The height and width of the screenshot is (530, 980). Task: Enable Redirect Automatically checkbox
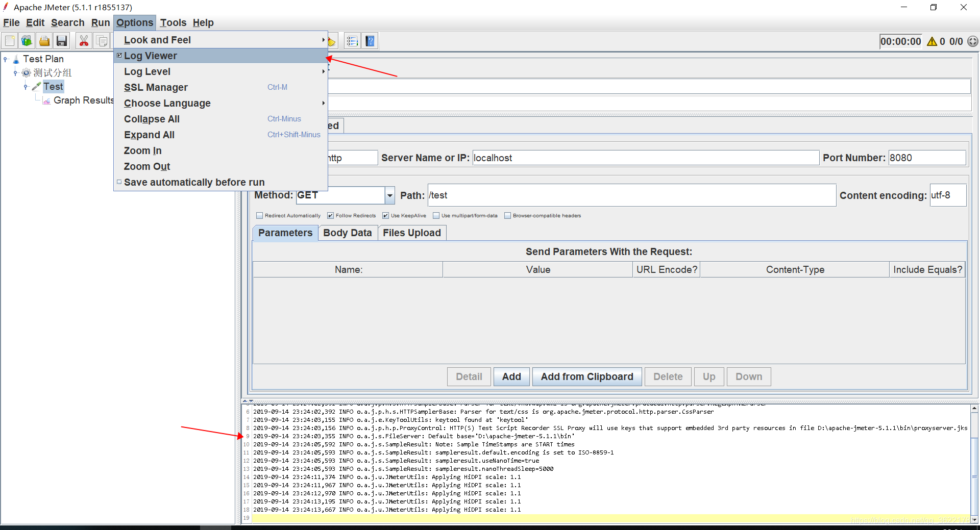click(259, 216)
